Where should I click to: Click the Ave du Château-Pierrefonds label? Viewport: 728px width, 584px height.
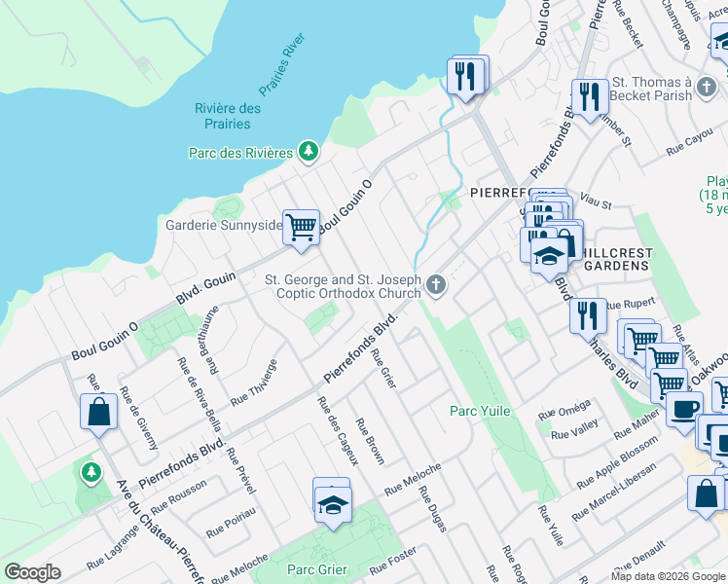coord(160,532)
